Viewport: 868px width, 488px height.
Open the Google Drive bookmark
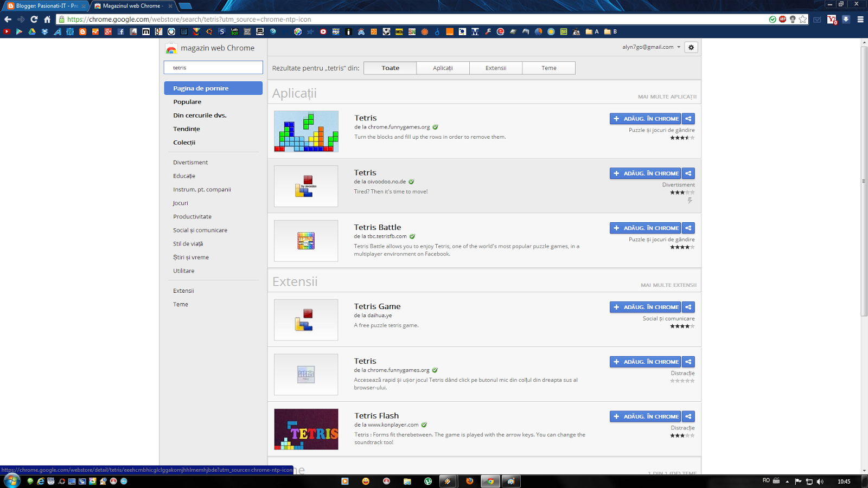(x=32, y=31)
